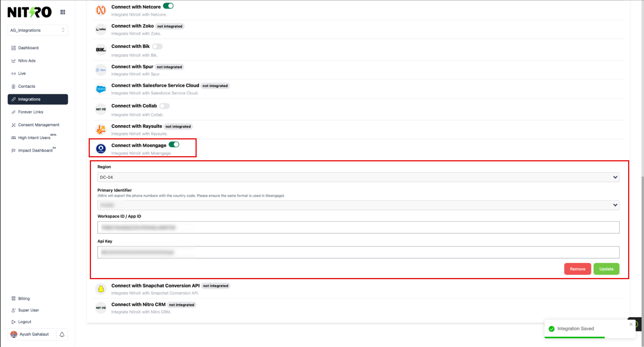Screen dimensions: 644x347
Task: Open the Region DC-04 dropdown
Action: (x=358, y=177)
